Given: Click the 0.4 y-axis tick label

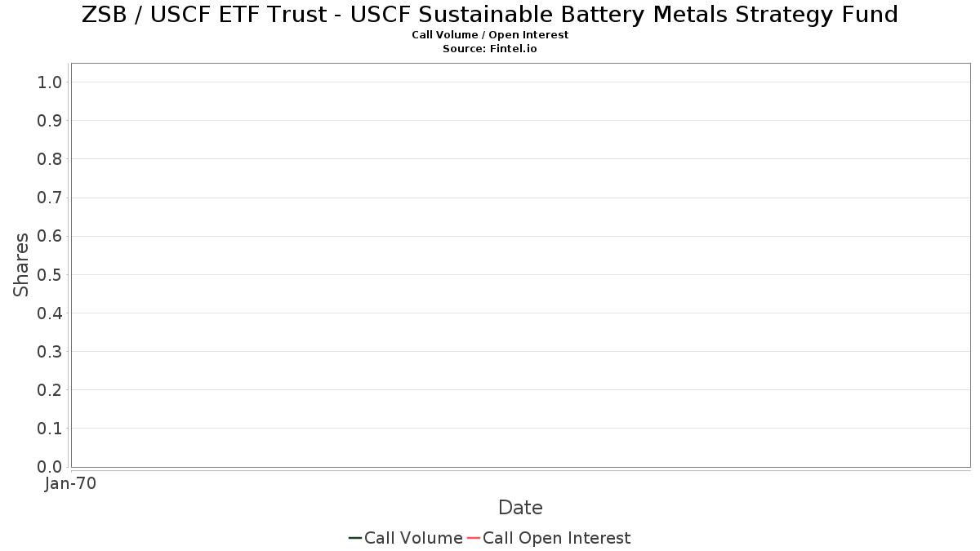Looking at the screenshot, I should [50, 313].
